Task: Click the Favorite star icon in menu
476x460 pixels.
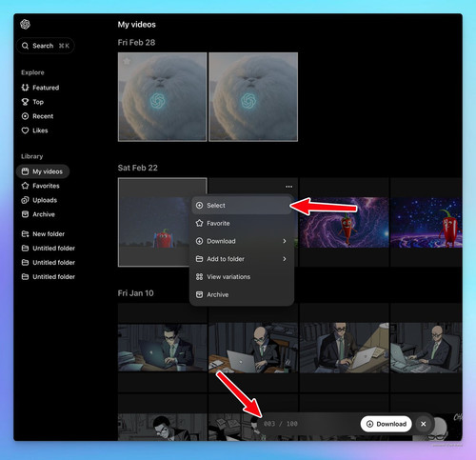Action: pos(199,223)
